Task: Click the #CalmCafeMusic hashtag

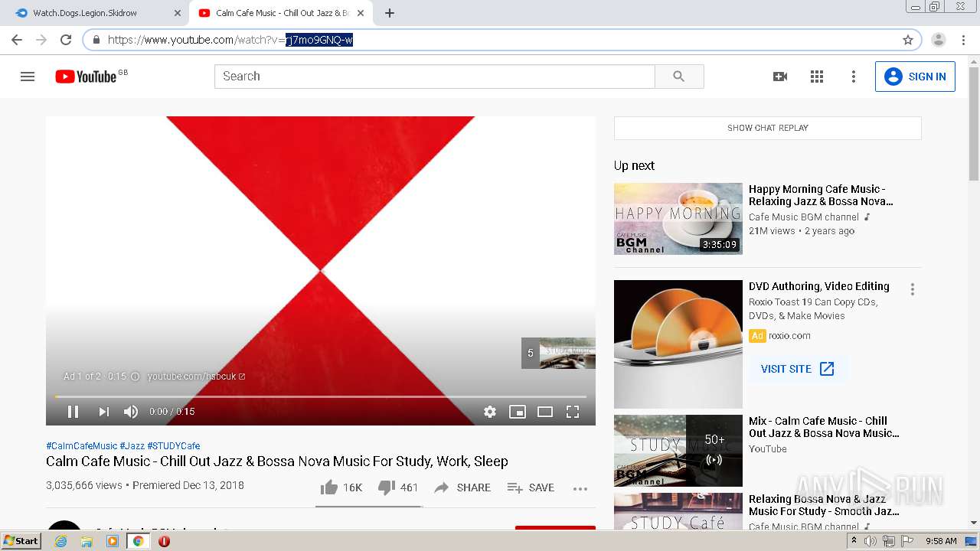Action: (x=81, y=446)
